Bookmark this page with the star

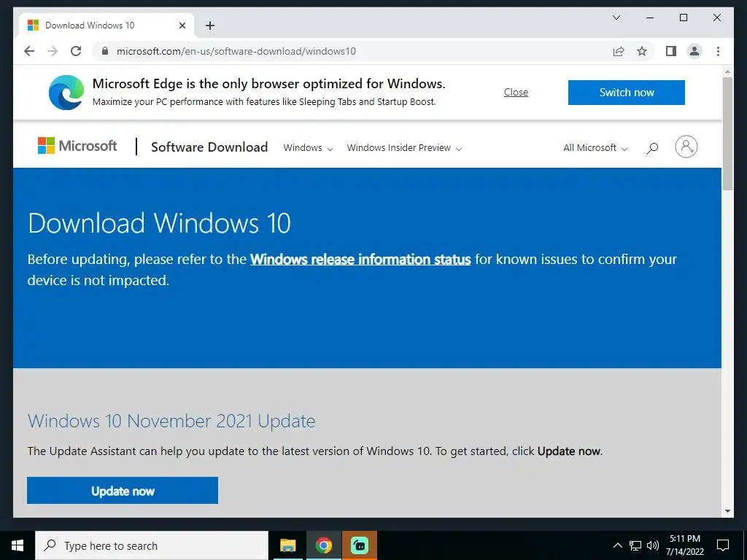[642, 51]
